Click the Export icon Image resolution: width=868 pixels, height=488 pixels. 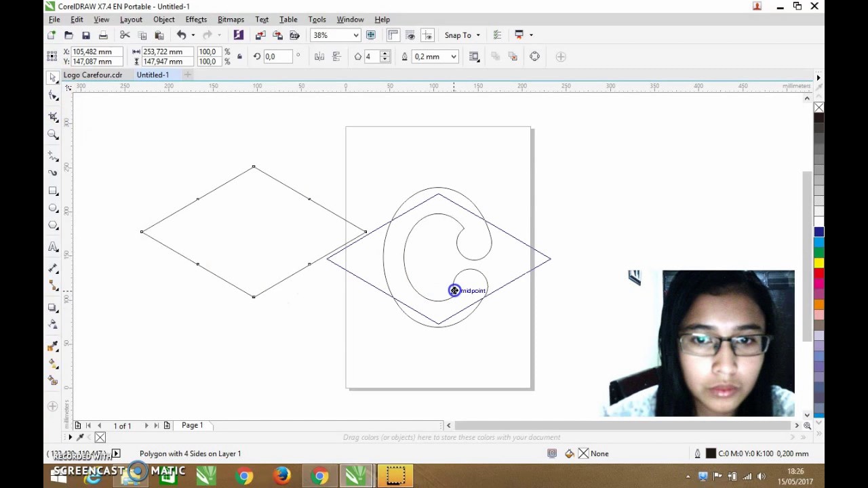pyautogui.click(x=277, y=35)
